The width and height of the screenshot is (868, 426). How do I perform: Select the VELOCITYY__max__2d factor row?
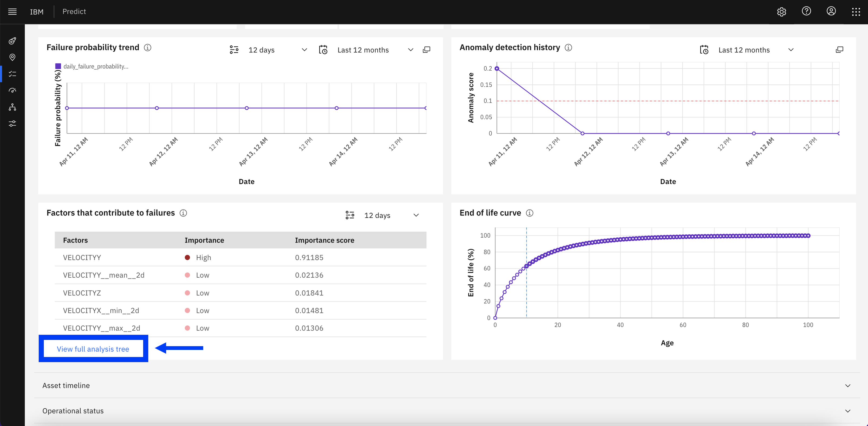[x=241, y=328]
